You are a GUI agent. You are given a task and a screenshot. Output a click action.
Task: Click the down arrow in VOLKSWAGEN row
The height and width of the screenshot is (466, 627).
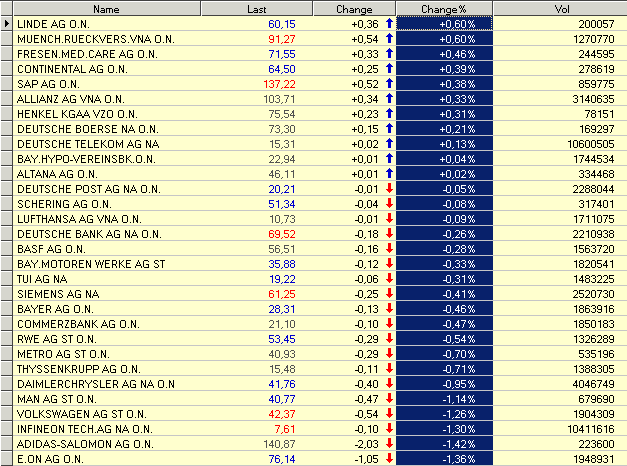pos(389,414)
